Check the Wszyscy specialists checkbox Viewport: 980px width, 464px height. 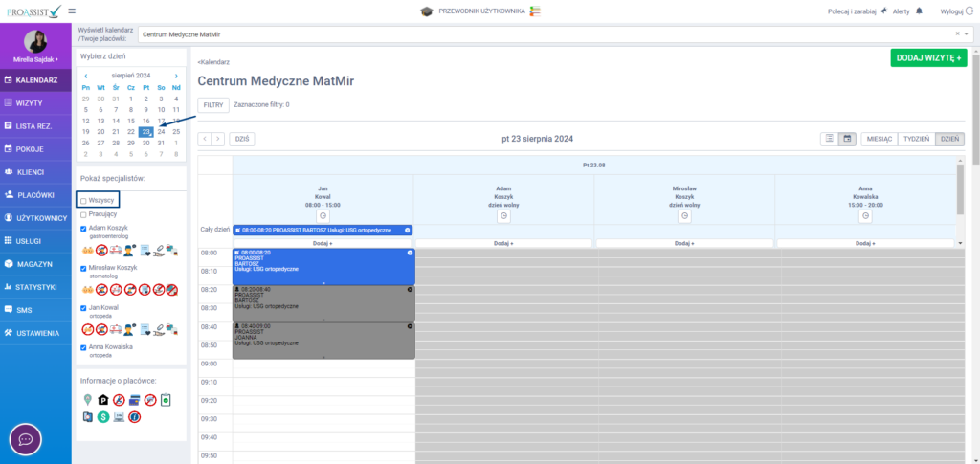[83, 201]
